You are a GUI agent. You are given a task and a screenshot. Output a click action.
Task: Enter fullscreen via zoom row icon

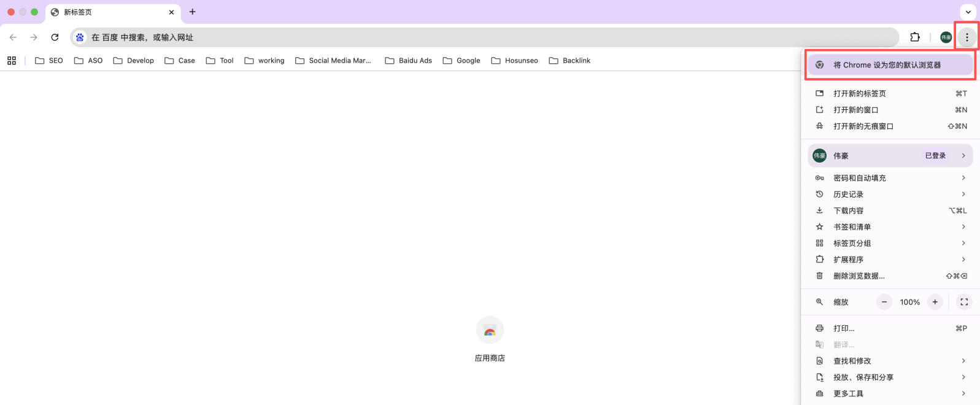coord(964,302)
